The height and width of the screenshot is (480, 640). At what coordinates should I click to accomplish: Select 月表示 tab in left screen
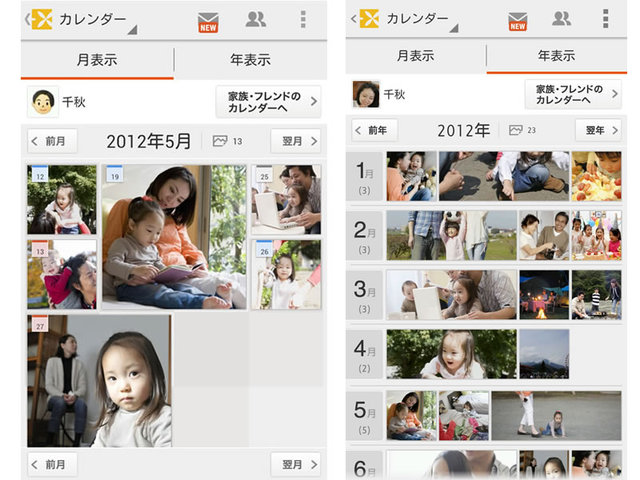[97, 60]
